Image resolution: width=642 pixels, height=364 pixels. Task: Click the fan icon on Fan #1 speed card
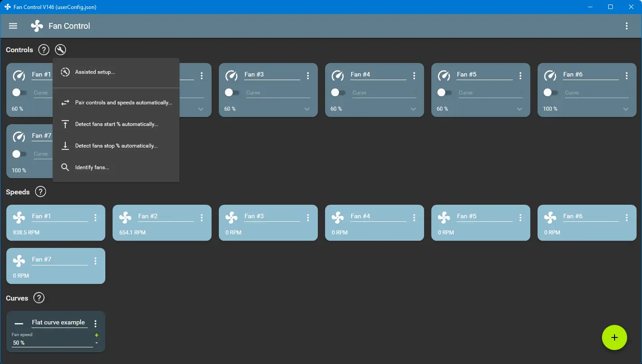tap(19, 218)
